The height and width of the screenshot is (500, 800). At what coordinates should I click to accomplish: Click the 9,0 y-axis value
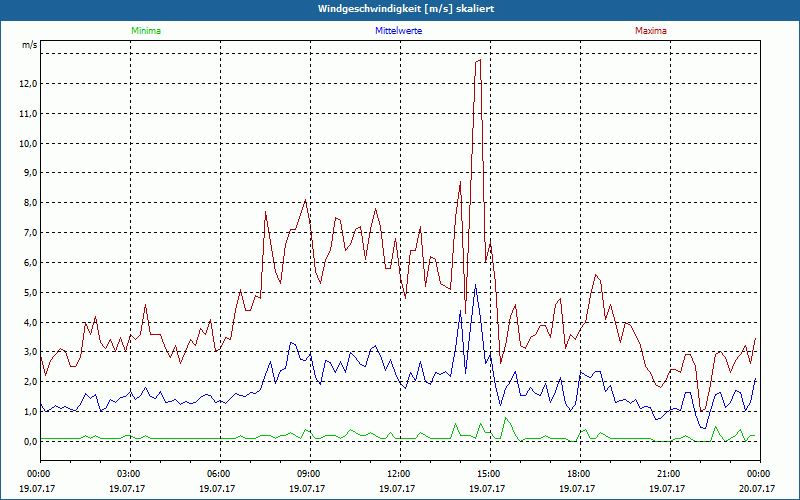[x=30, y=173]
